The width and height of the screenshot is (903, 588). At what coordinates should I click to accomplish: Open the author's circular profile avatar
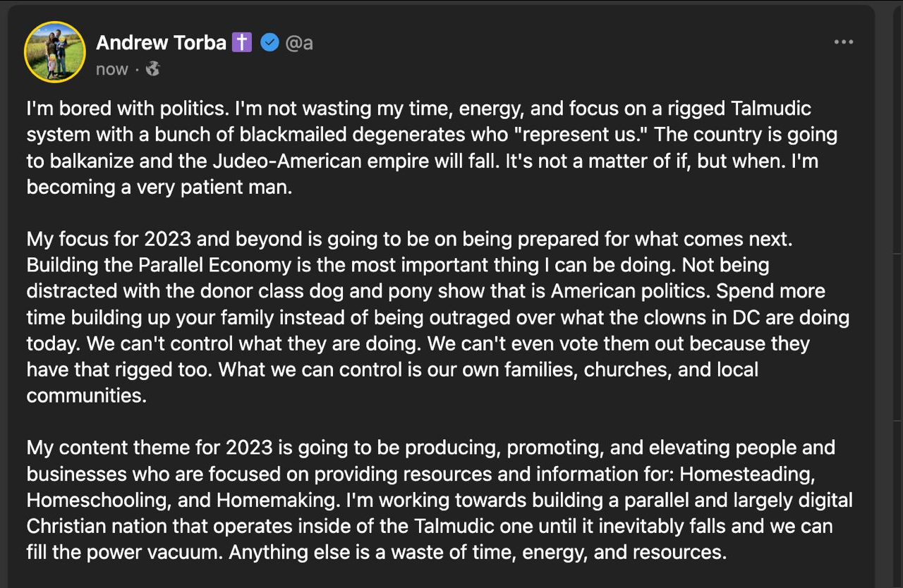point(55,52)
